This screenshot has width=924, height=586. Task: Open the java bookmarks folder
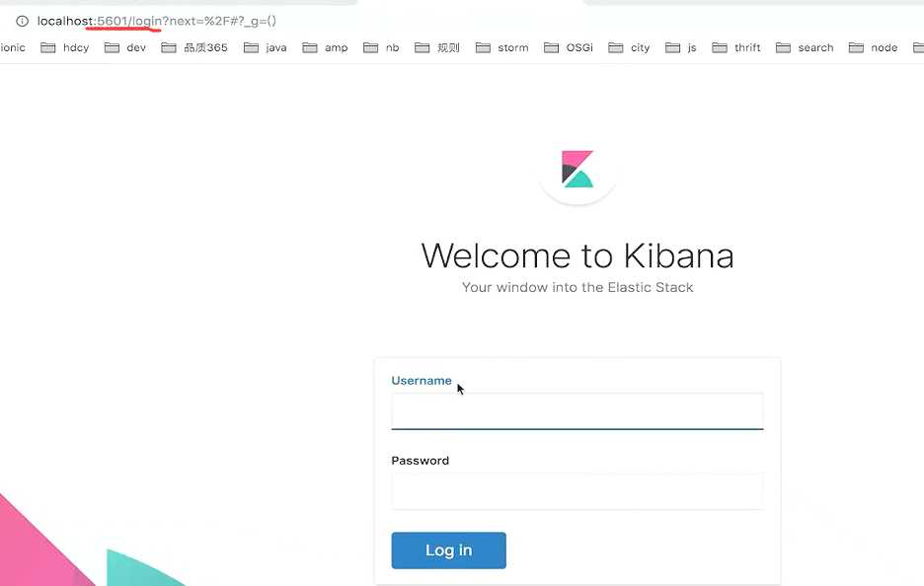pos(266,47)
